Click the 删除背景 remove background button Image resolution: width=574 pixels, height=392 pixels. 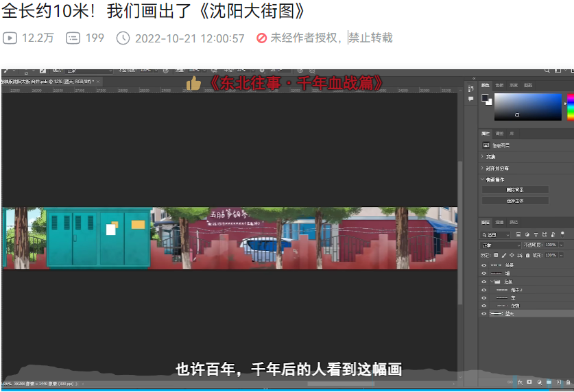coord(515,190)
